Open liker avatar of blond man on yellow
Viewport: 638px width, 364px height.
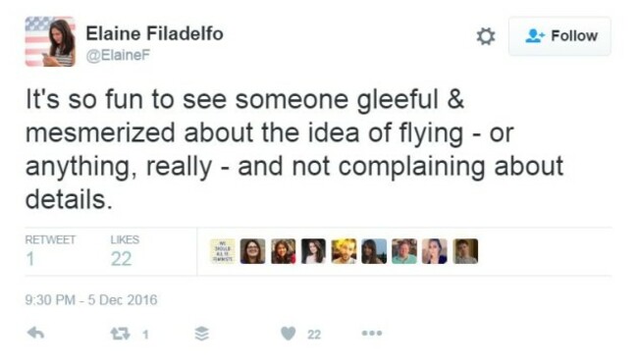tap(344, 251)
